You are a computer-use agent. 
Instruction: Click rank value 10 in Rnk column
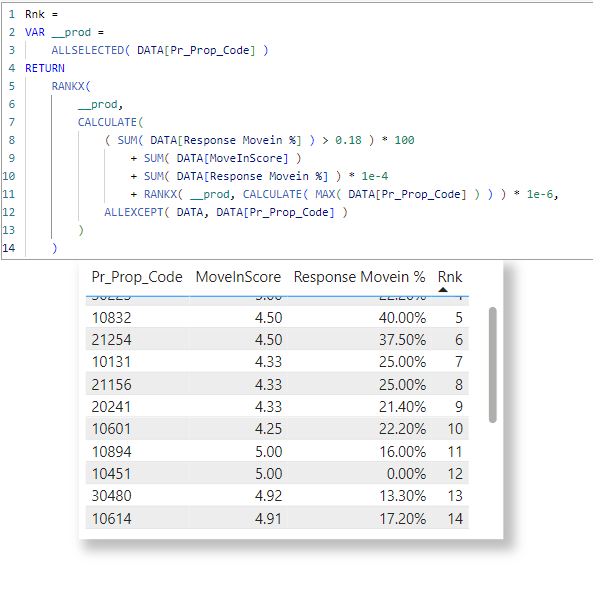coord(455,429)
